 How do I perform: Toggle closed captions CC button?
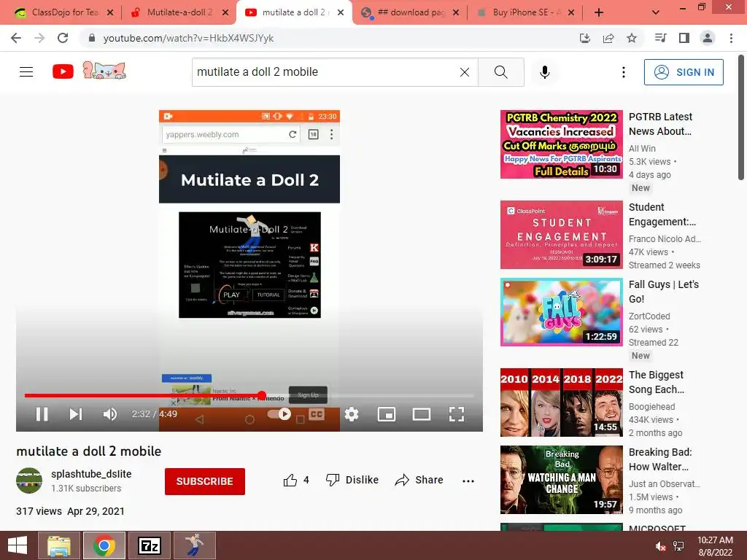coord(317,414)
